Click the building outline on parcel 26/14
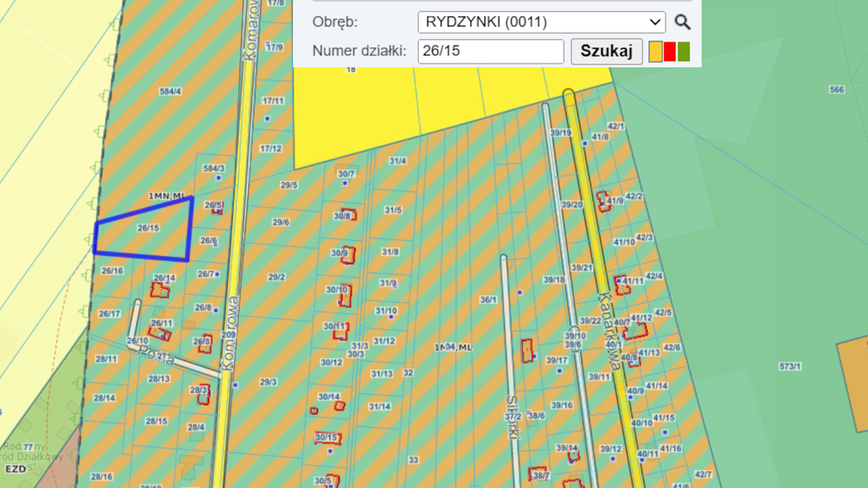The height and width of the screenshot is (488, 868). (x=159, y=290)
